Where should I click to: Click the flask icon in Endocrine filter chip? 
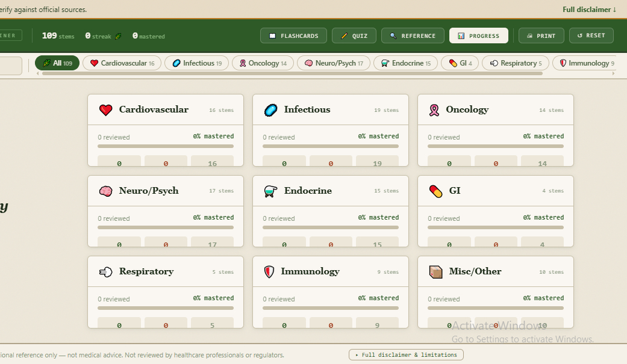pos(385,63)
